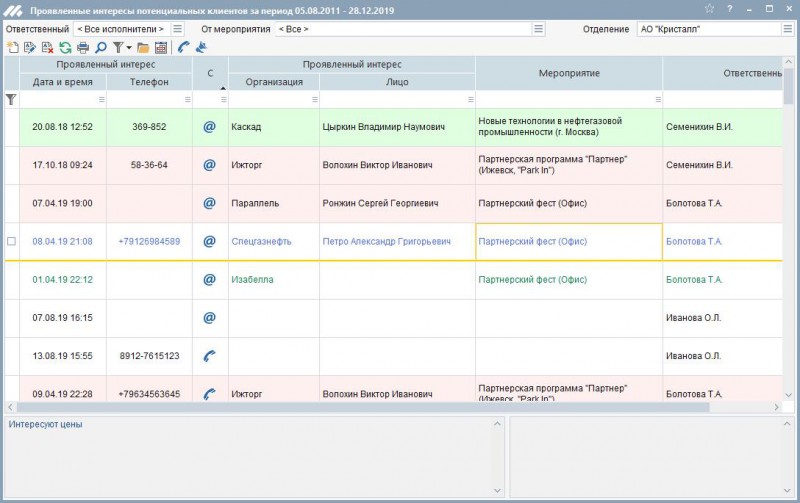The height and width of the screenshot is (503, 800).
Task: Click the edit record pencil icon
Action: [29, 47]
